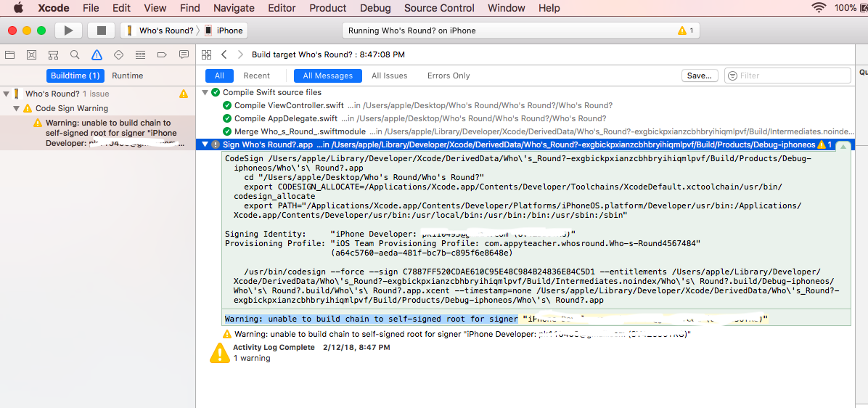This screenshot has height=408, width=868.
Task: Click the Provisioning Profile line in transcript
Action: coord(463,244)
